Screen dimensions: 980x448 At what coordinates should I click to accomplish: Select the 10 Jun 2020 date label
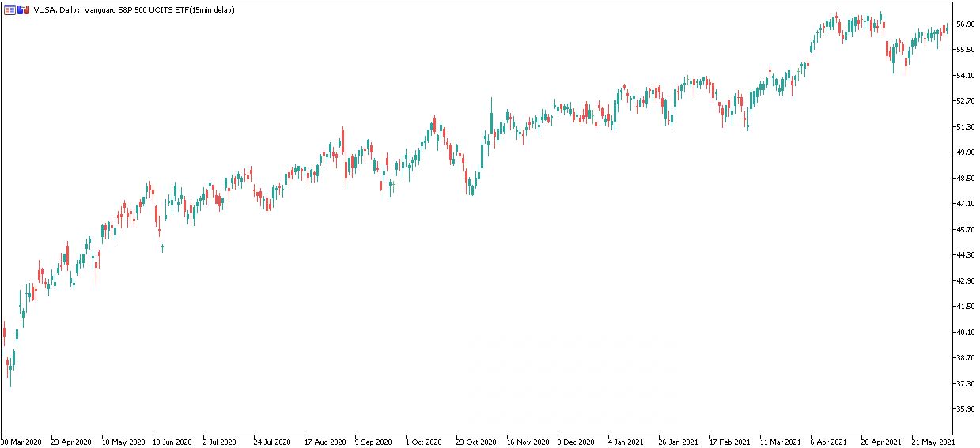point(173,442)
